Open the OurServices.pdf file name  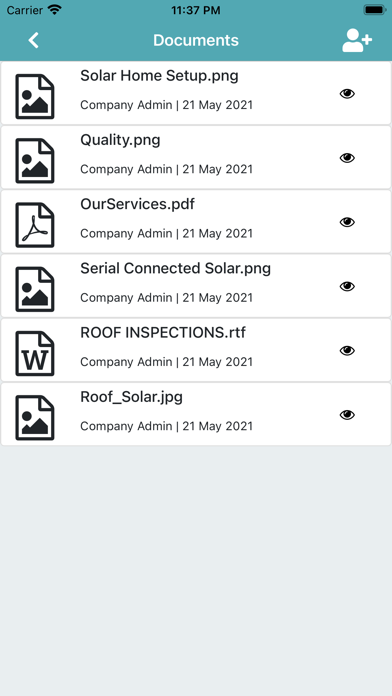pos(137,204)
